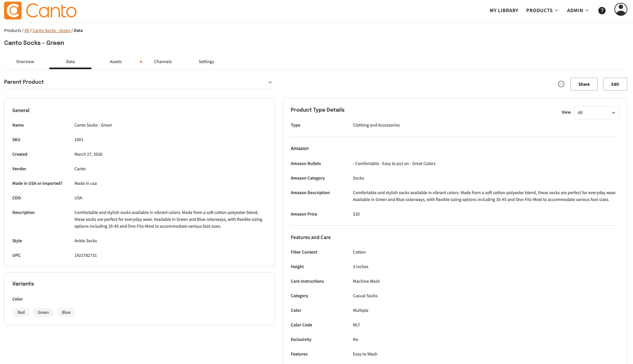Click the Amazon Price value $20
This screenshot has width=633, height=364.
click(x=356, y=214)
